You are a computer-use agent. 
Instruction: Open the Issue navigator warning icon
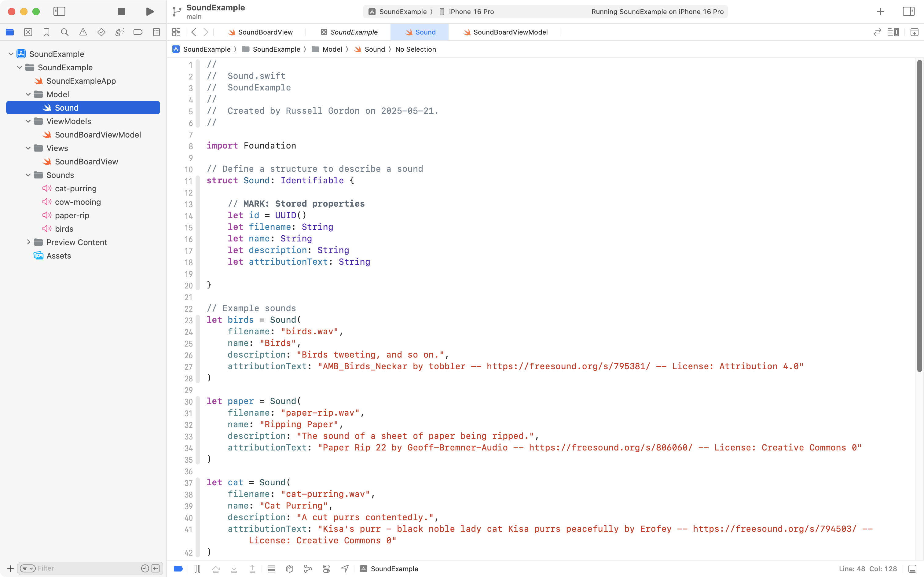(83, 32)
